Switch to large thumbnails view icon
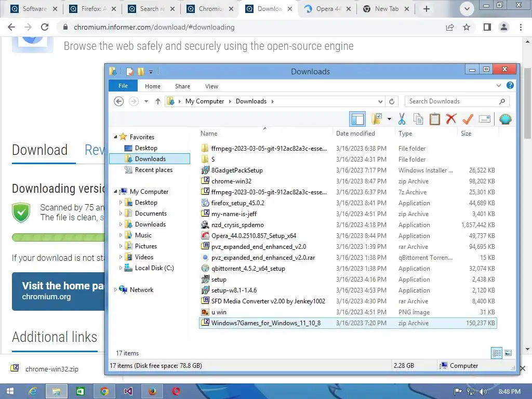Image resolution: width=532 pixels, height=399 pixels. pyautogui.click(x=508, y=353)
